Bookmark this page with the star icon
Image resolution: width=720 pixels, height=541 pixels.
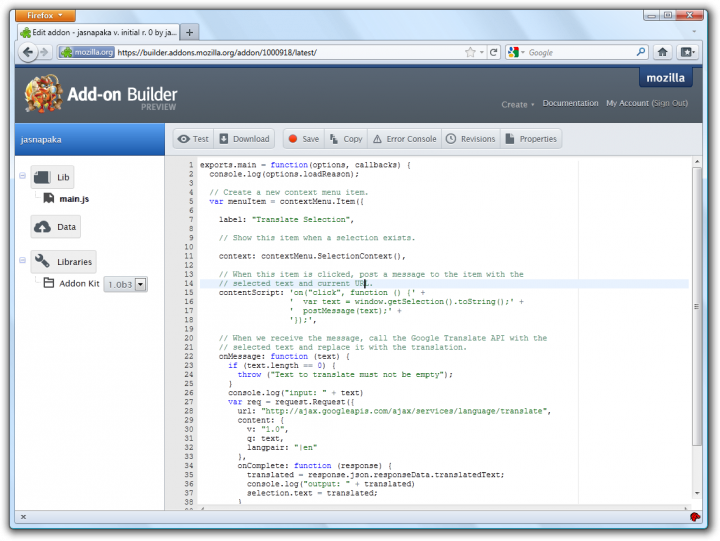tap(470, 52)
